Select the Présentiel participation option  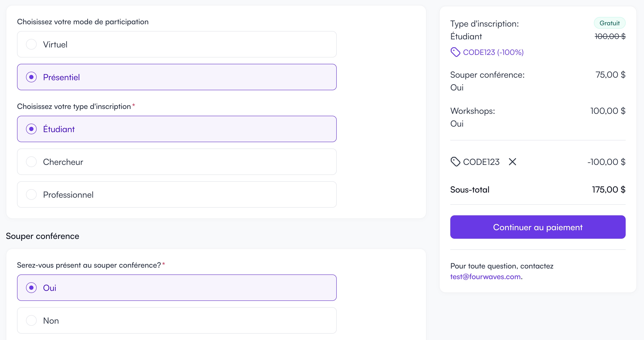pyautogui.click(x=31, y=77)
